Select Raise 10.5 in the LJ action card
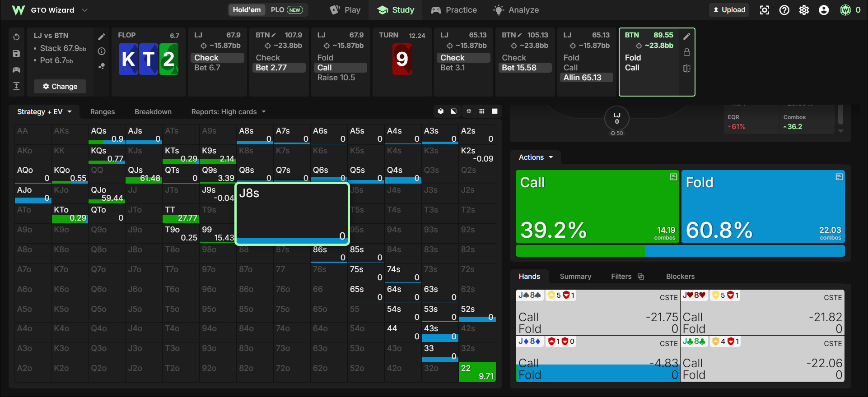The image size is (868, 397). click(x=341, y=78)
